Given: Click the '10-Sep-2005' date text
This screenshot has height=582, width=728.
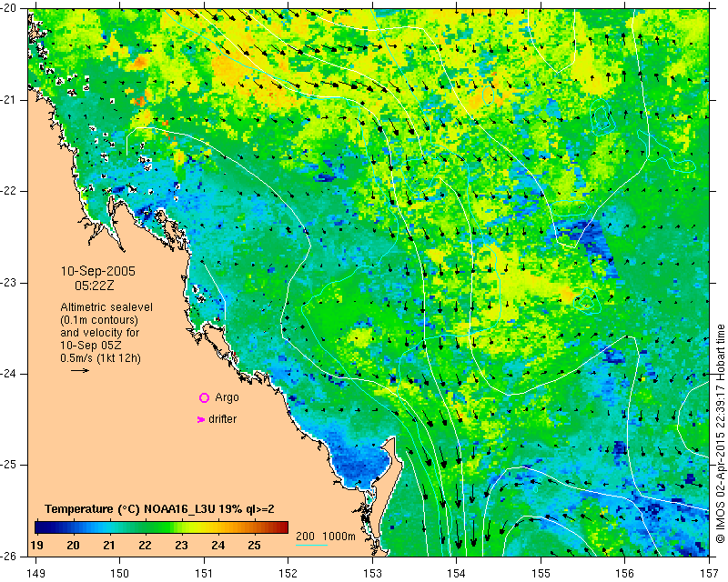Looking at the screenshot, I should click(98, 271).
